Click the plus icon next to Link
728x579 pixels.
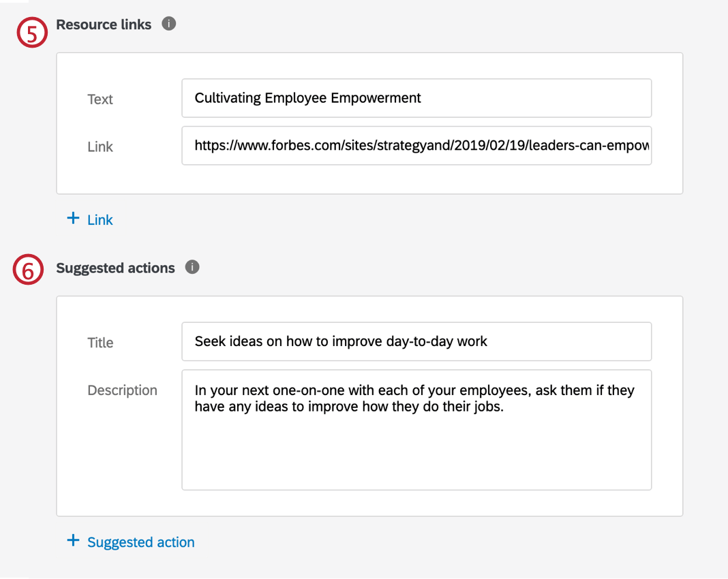[72, 218]
